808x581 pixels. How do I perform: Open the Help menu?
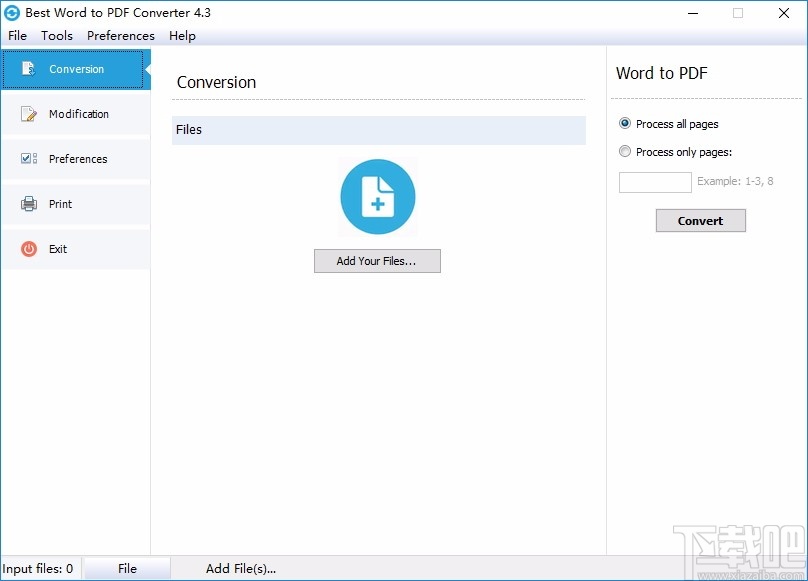point(182,36)
